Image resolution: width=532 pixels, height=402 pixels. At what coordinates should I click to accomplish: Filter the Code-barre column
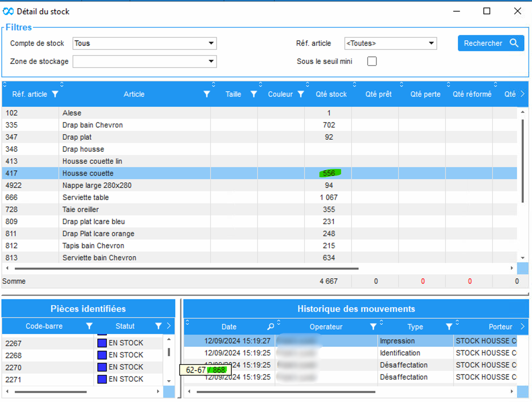[x=89, y=326]
